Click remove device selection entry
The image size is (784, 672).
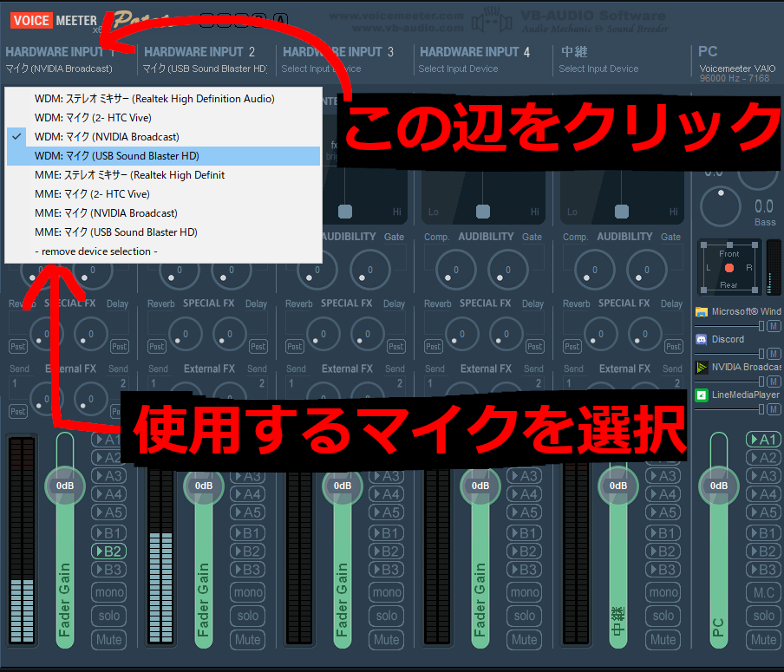[163, 251]
